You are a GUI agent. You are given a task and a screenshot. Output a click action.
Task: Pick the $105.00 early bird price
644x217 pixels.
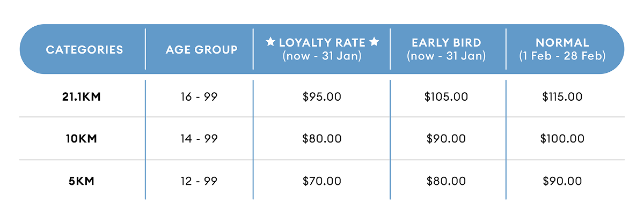click(446, 97)
